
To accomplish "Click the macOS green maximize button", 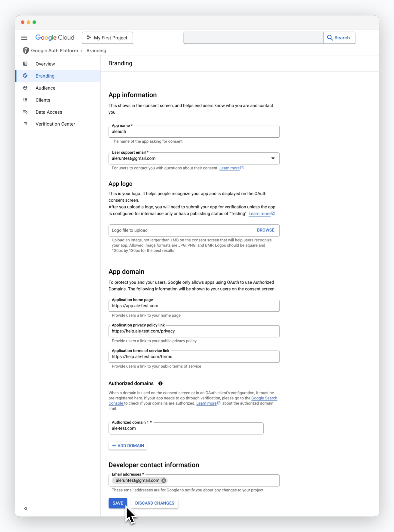I will coord(34,22).
